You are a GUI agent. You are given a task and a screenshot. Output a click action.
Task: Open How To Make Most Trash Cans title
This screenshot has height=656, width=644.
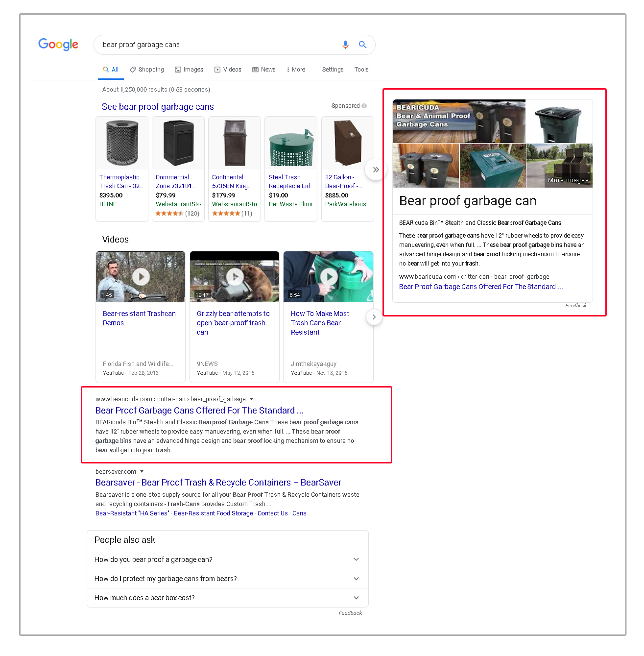[x=320, y=323]
